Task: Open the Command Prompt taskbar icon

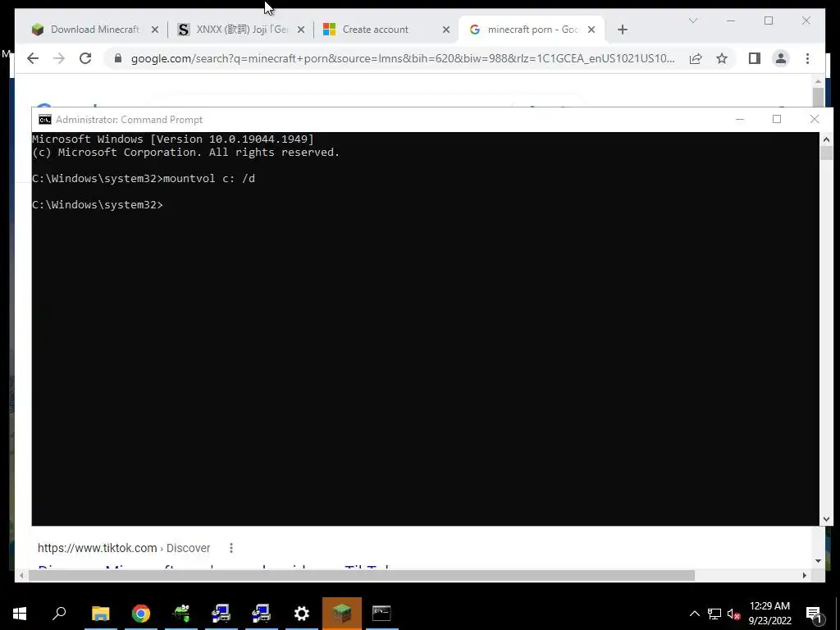Action: coord(381,614)
